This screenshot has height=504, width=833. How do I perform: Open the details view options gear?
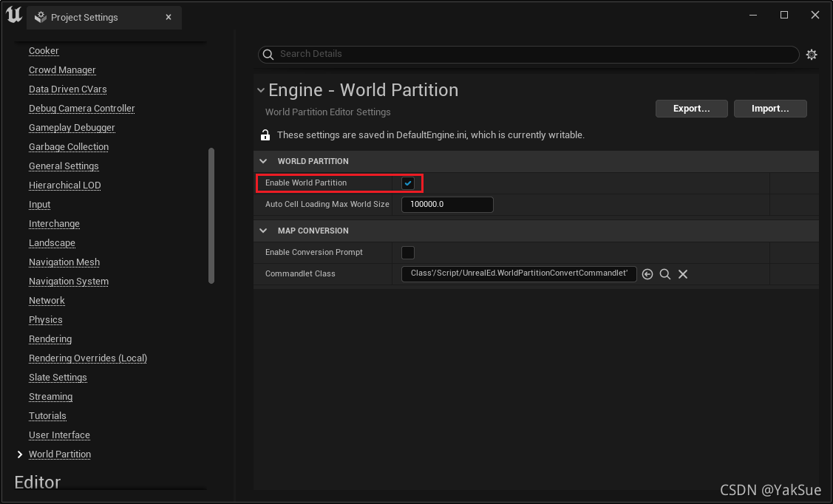coord(812,54)
